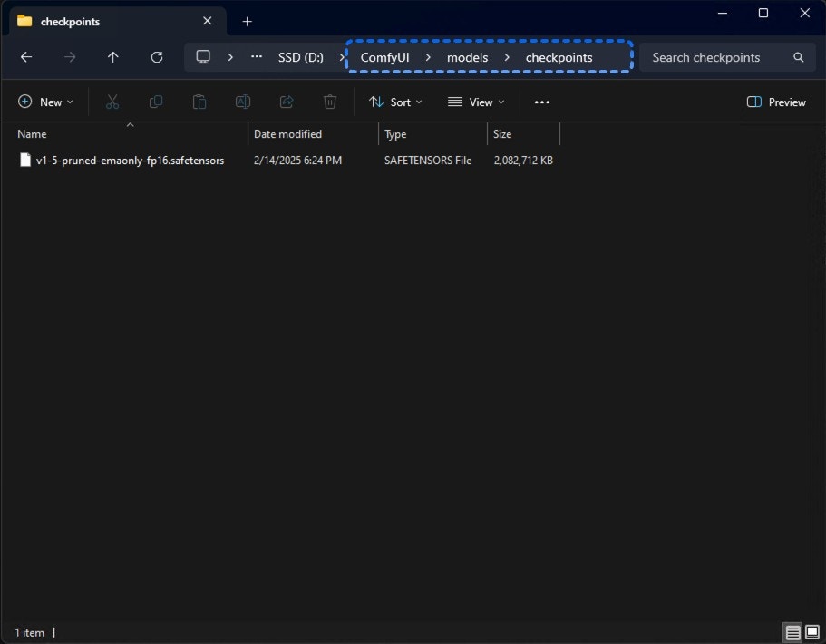Click the Paste icon
The height and width of the screenshot is (644, 826).
tap(199, 102)
